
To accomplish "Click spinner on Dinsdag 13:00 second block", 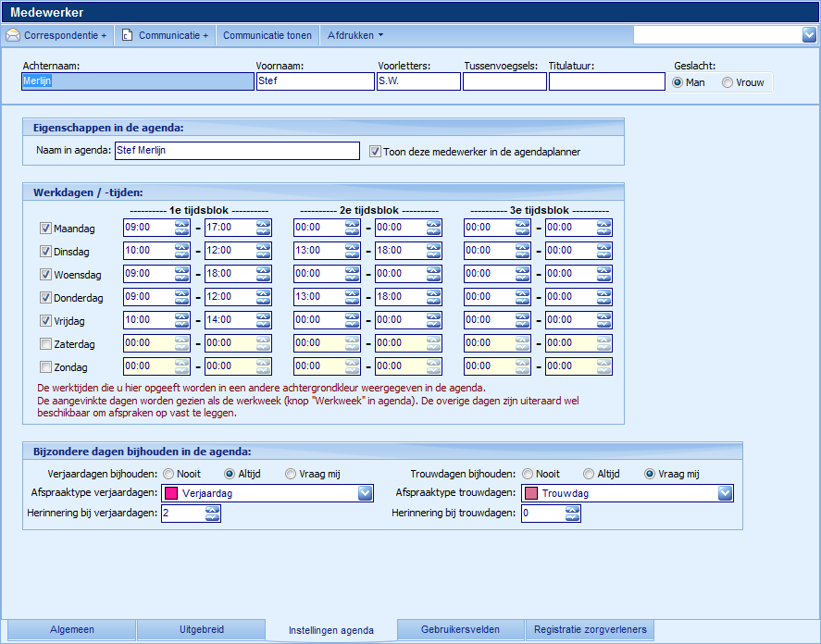I will pyautogui.click(x=353, y=250).
